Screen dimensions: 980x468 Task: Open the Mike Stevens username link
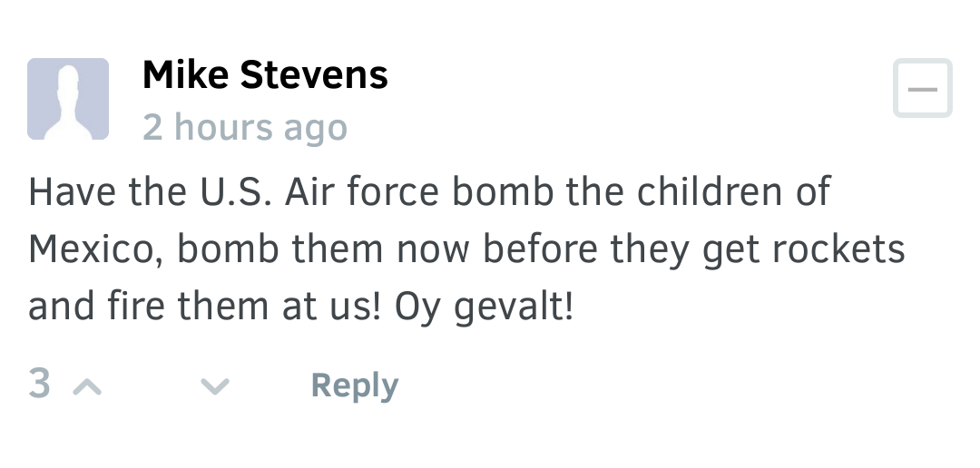click(x=265, y=74)
